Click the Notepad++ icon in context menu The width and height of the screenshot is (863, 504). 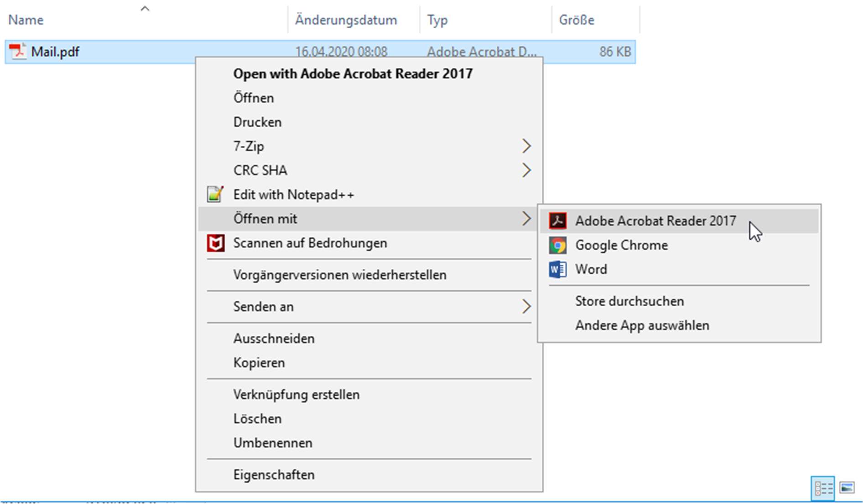click(x=215, y=195)
